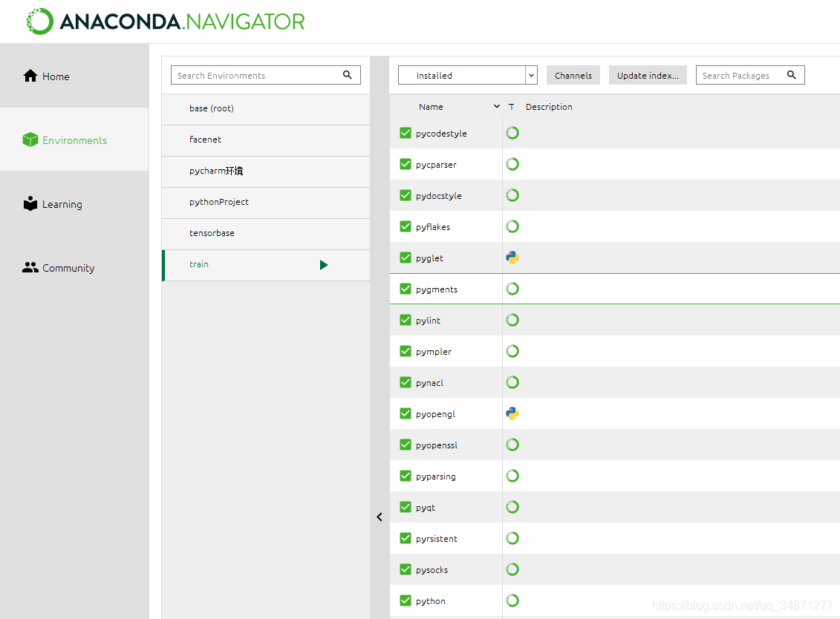840x619 pixels.
Task: Click the T column header
Action: click(512, 107)
